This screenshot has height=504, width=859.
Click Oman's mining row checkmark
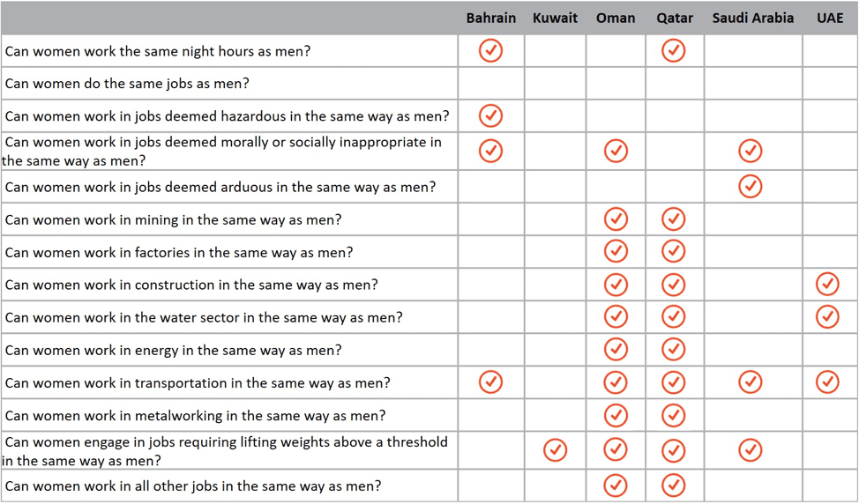(x=616, y=219)
